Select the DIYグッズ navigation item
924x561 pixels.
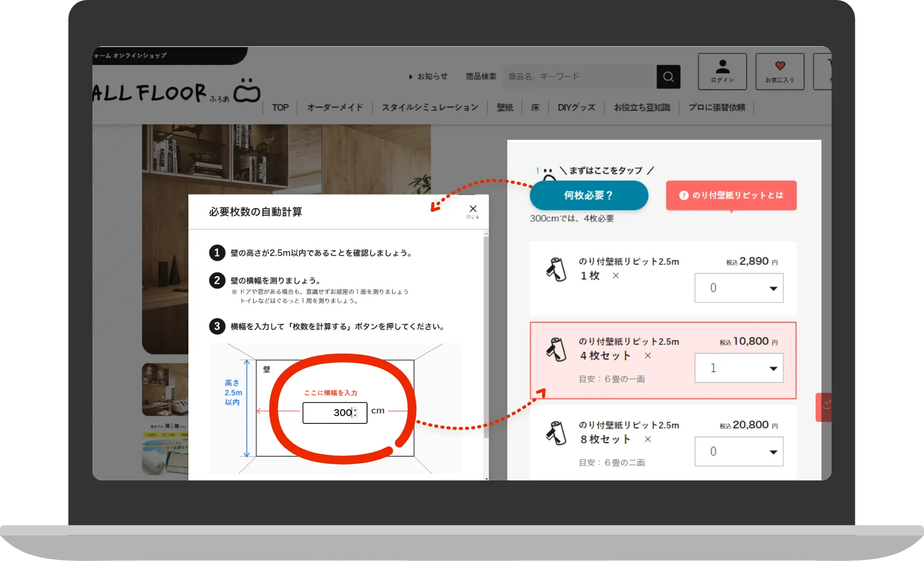(576, 107)
